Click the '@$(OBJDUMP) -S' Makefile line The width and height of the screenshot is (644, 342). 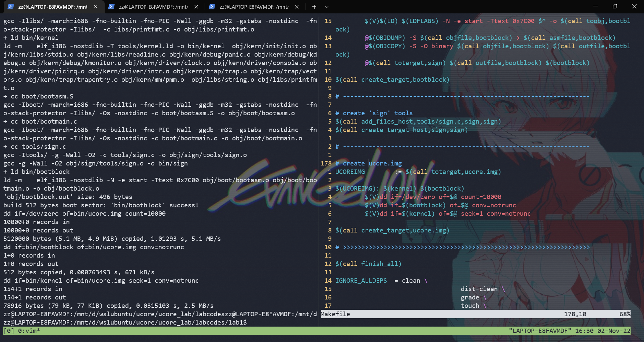pos(490,38)
